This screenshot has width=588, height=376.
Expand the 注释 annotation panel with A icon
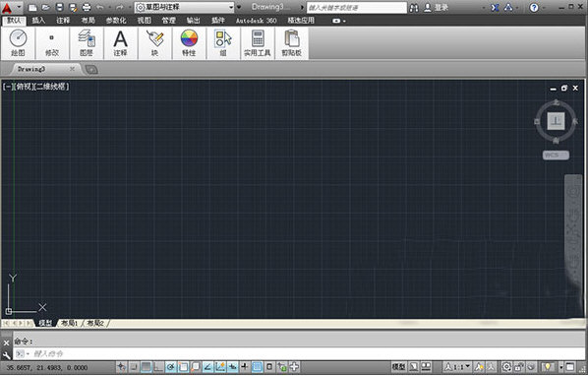(x=120, y=43)
